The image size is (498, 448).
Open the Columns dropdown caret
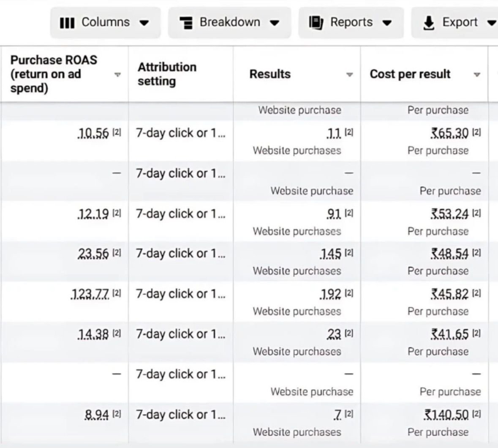click(x=144, y=22)
